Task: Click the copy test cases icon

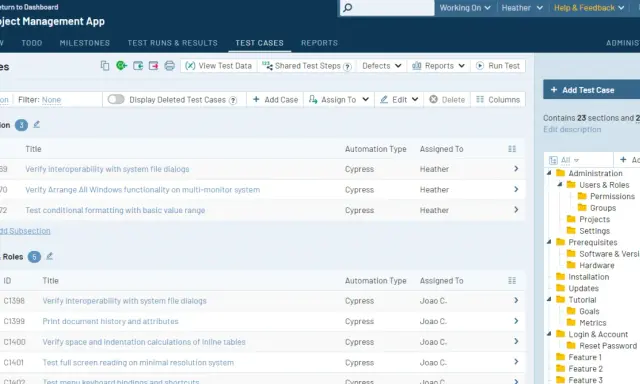Action: coord(105,66)
